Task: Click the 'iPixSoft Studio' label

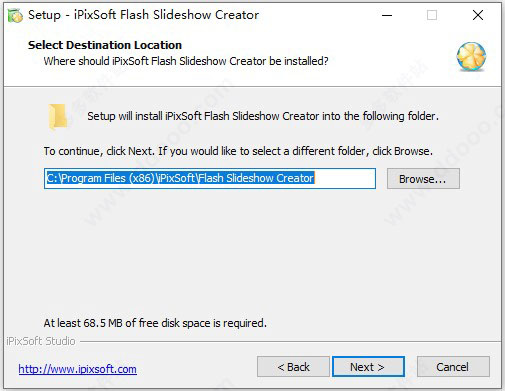Action: [41, 341]
